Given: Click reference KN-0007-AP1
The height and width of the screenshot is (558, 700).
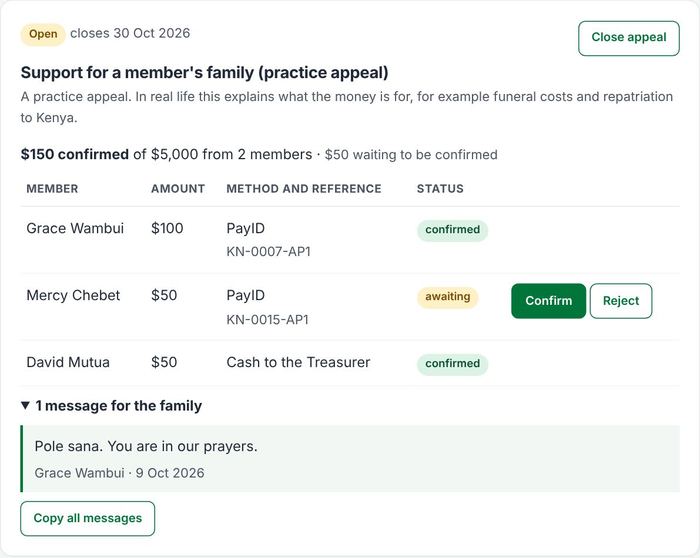Looking at the screenshot, I should [268, 252].
